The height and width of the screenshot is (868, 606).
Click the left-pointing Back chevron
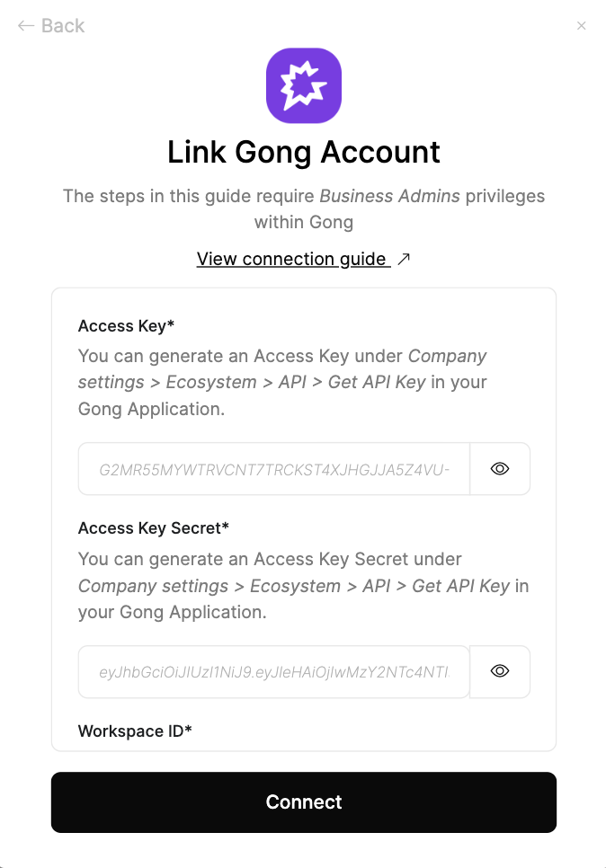25,25
